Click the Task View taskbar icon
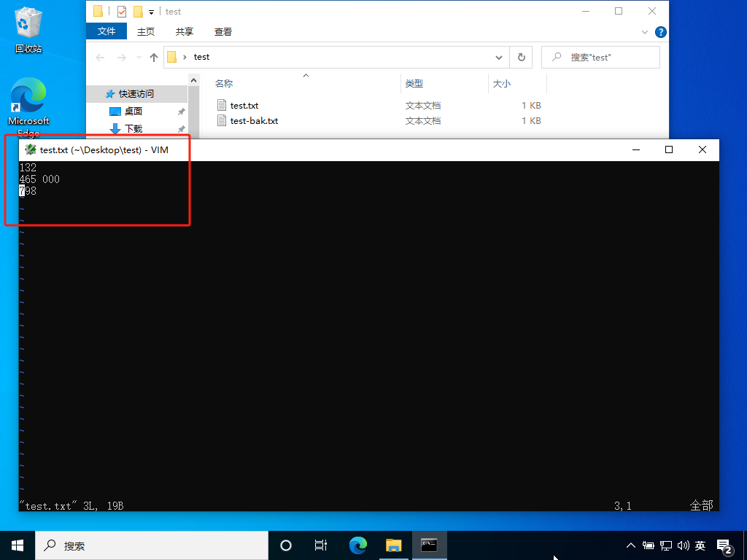This screenshot has height=560, width=747. (320, 545)
